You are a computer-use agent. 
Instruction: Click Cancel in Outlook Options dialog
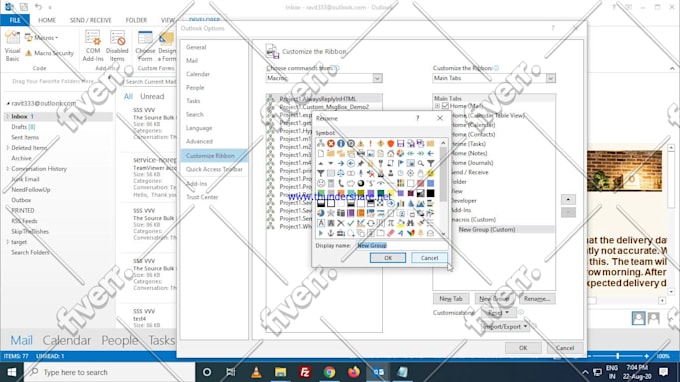pyautogui.click(x=565, y=348)
